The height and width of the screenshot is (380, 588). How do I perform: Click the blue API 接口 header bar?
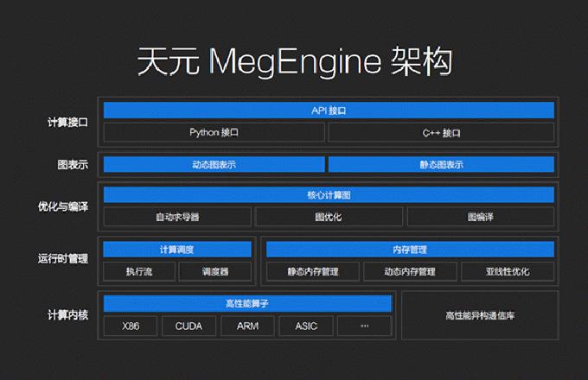(x=329, y=111)
